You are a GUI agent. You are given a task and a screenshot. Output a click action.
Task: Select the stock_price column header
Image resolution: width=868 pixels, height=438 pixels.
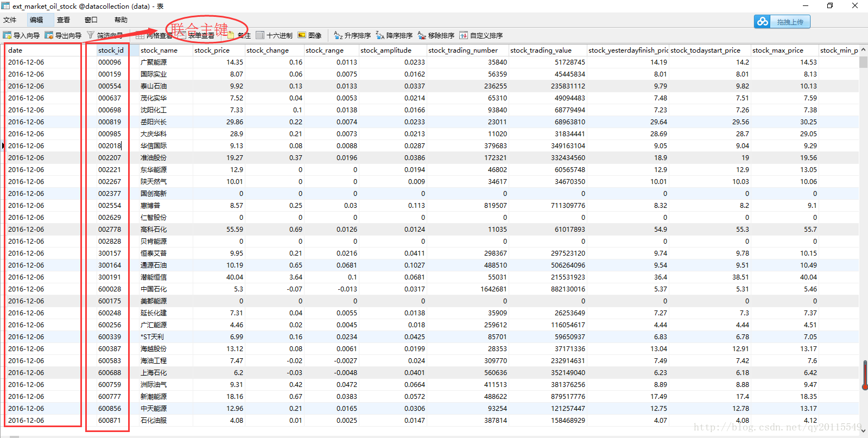click(219, 50)
